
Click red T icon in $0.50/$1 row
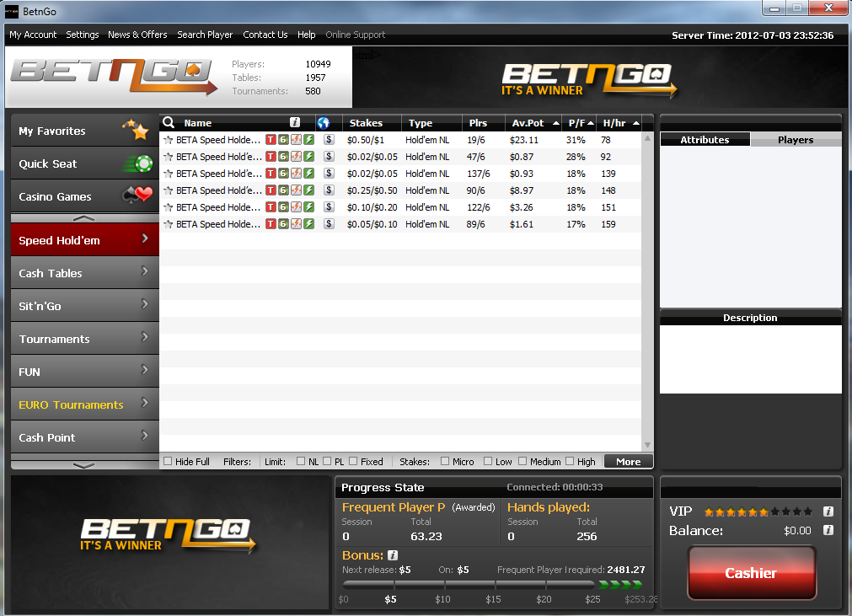tap(271, 140)
